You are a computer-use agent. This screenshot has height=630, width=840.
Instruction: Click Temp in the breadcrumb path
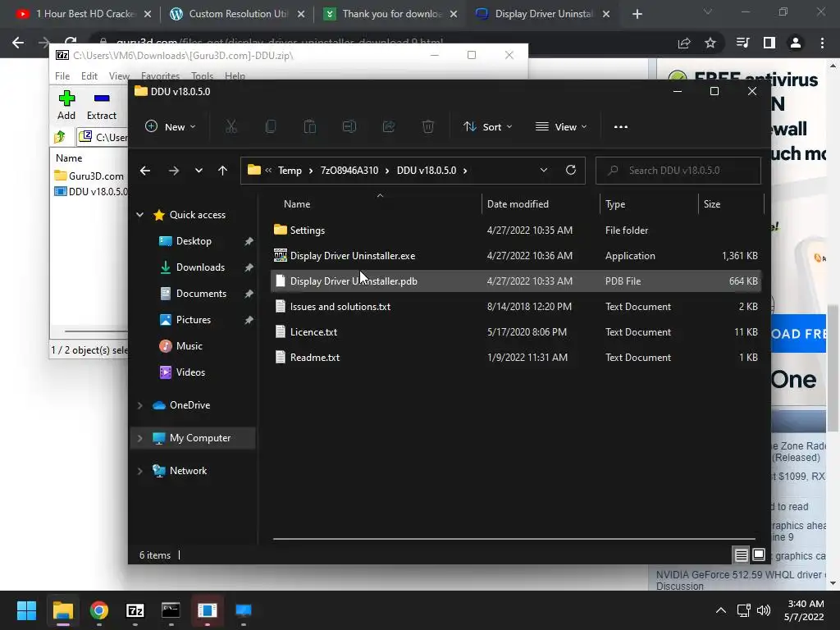290,171
